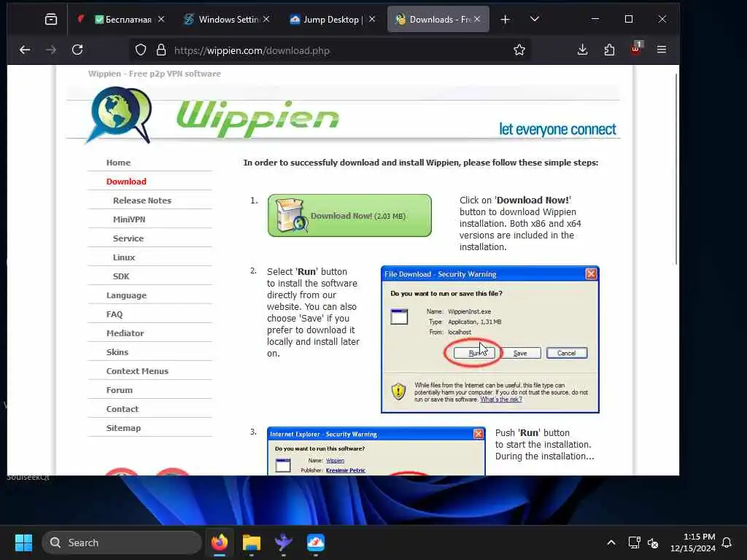Screen dimensions: 747x560
Task: Open the Windows Start menu
Action: (23, 542)
